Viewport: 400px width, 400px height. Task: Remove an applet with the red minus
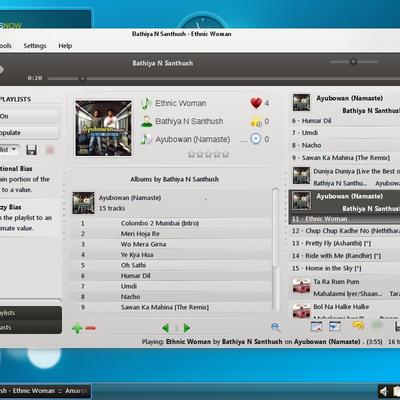click(90, 328)
